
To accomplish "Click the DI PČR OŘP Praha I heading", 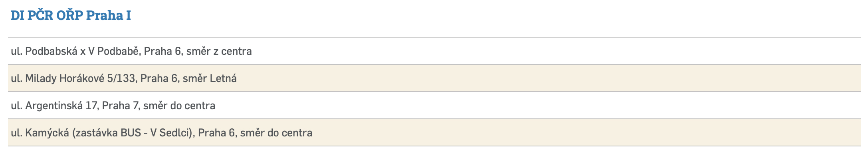I will pyautogui.click(x=71, y=16).
